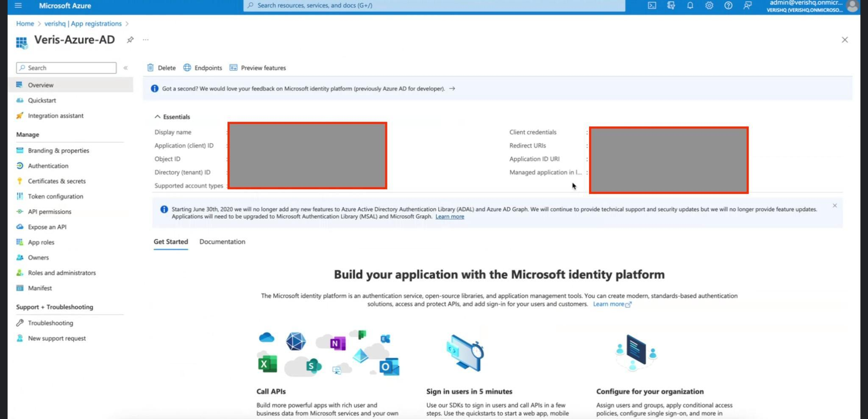Go to API permissions

pyautogui.click(x=49, y=212)
